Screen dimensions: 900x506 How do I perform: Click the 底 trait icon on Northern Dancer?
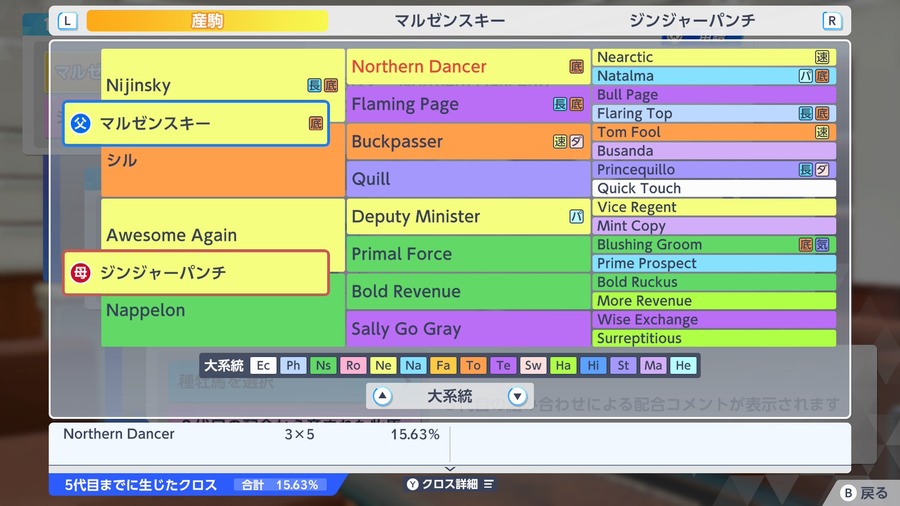click(576, 67)
